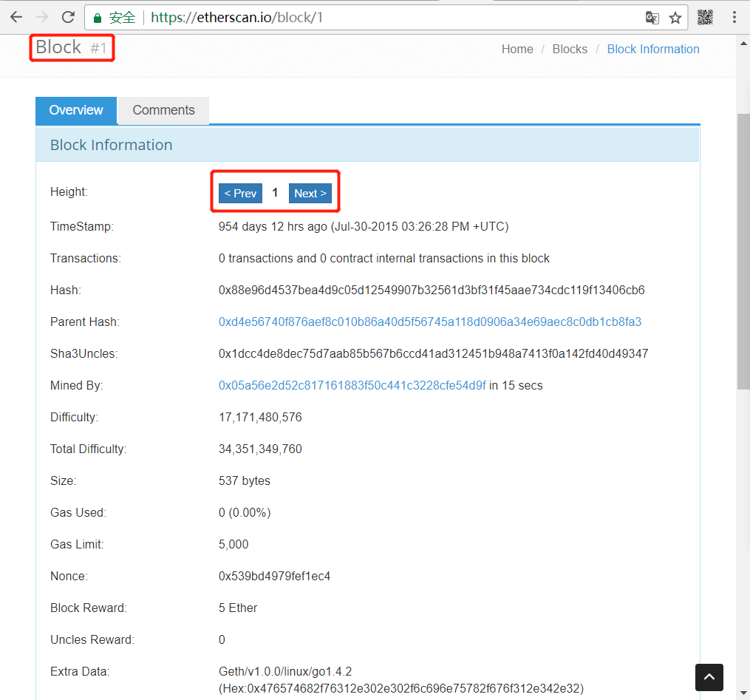Go to next block with Next
The height and width of the screenshot is (700, 750).
(310, 194)
